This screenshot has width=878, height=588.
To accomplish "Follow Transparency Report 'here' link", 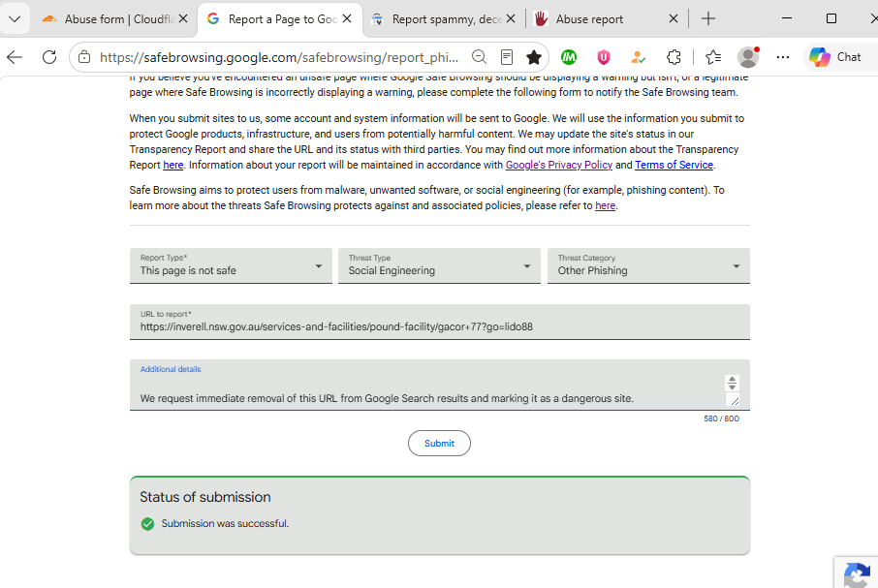I will coord(173,165).
